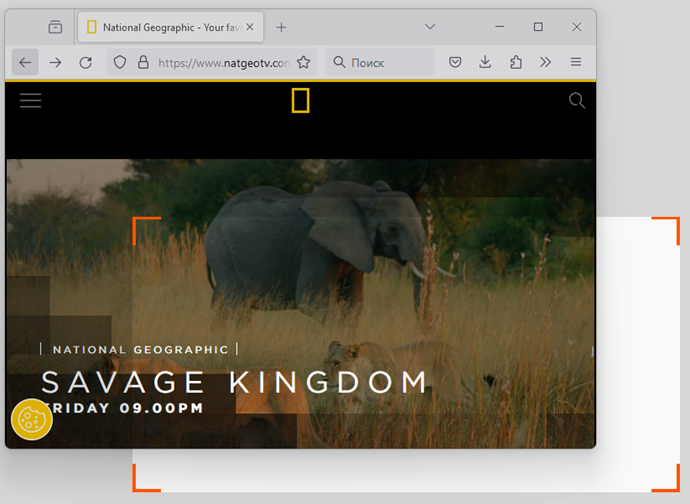Click the Поиск search field
690x504 pixels.
(x=379, y=63)
